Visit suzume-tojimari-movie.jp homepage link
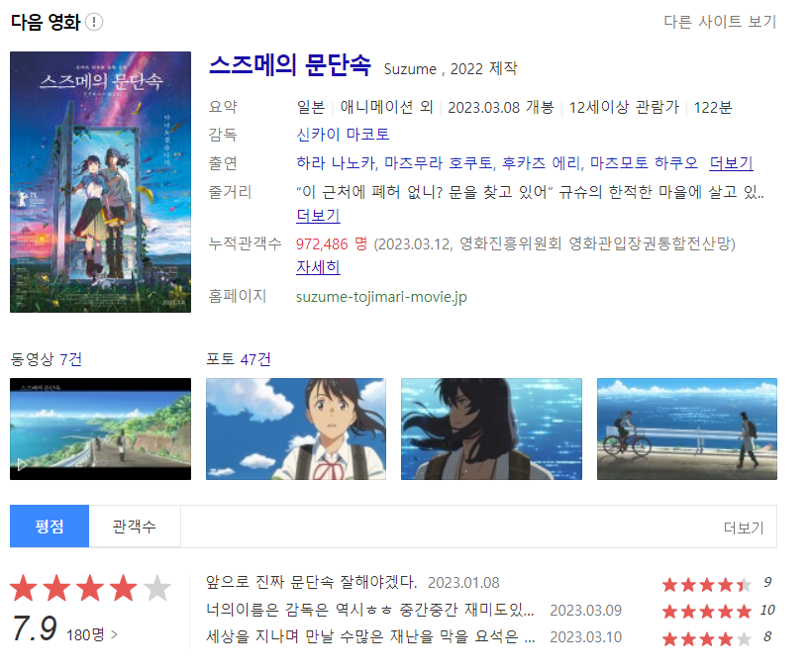 (381, 297)
